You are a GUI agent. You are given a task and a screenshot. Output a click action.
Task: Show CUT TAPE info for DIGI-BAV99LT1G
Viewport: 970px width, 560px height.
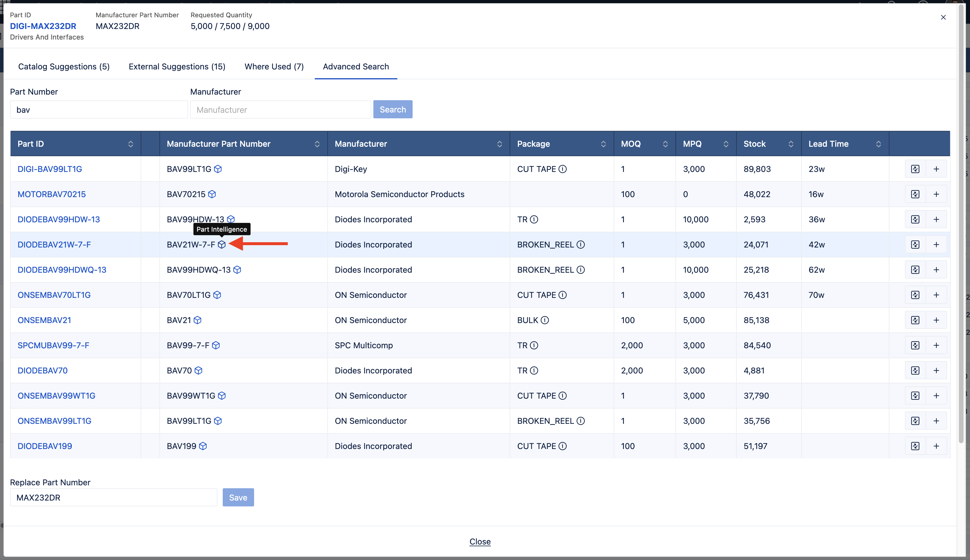coord(563,169)
